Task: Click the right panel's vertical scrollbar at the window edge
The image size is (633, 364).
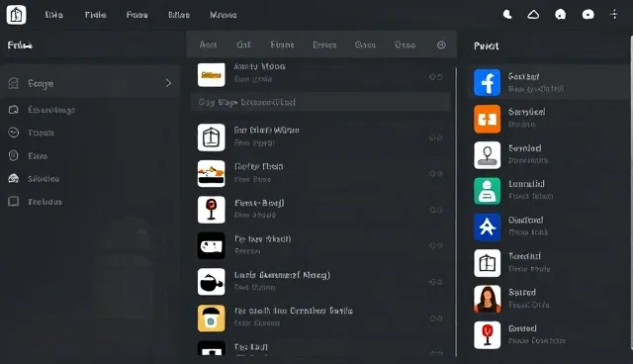Action: (x=631, y=193)
